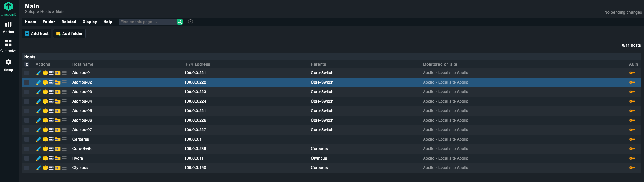Click the Add host button
644x182 pixels.
click(37, 34)
